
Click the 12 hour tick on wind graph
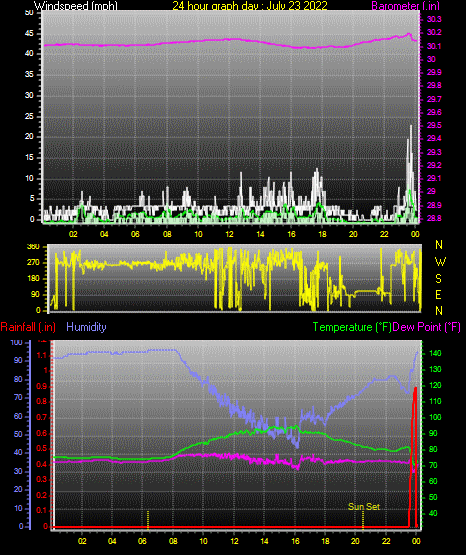coord(229,234)
